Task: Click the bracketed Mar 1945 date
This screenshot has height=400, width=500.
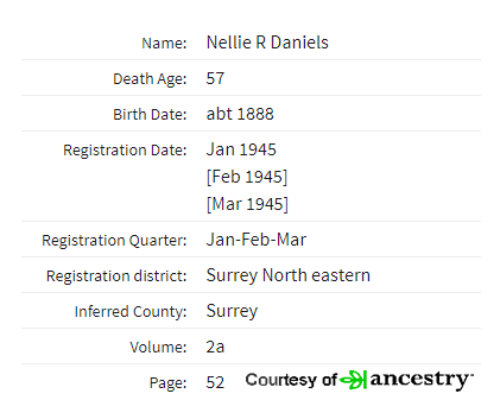Action: pos(247,204)
